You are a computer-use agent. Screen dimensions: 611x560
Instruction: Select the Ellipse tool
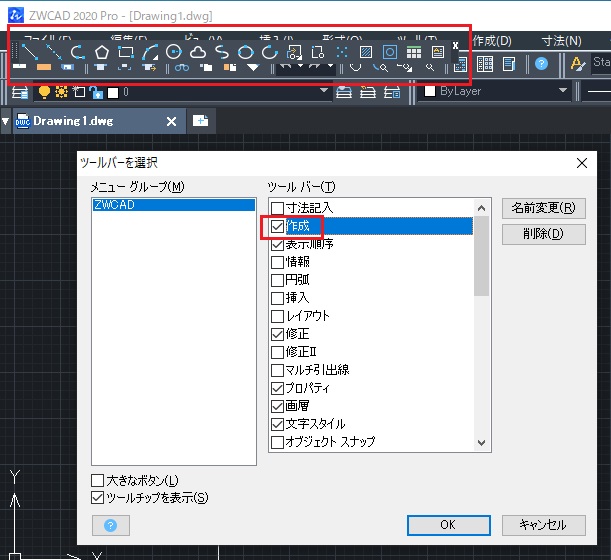246,52
